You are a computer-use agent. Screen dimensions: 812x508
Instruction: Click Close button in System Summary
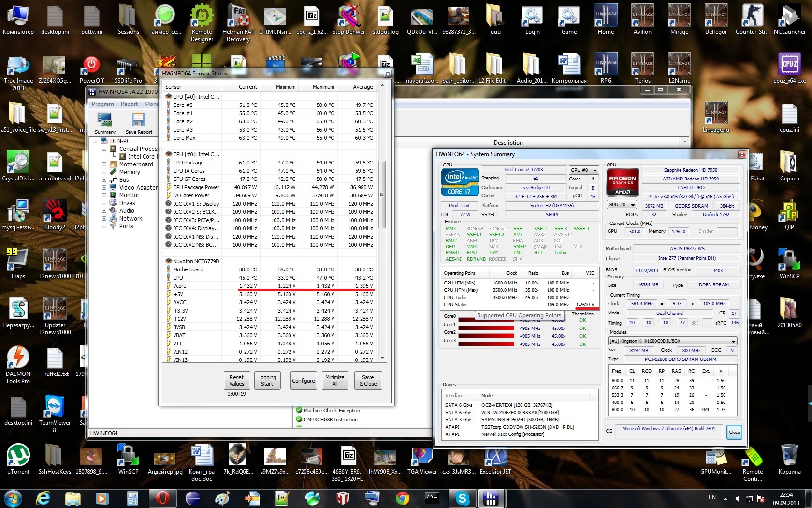(x=734, y=433)
